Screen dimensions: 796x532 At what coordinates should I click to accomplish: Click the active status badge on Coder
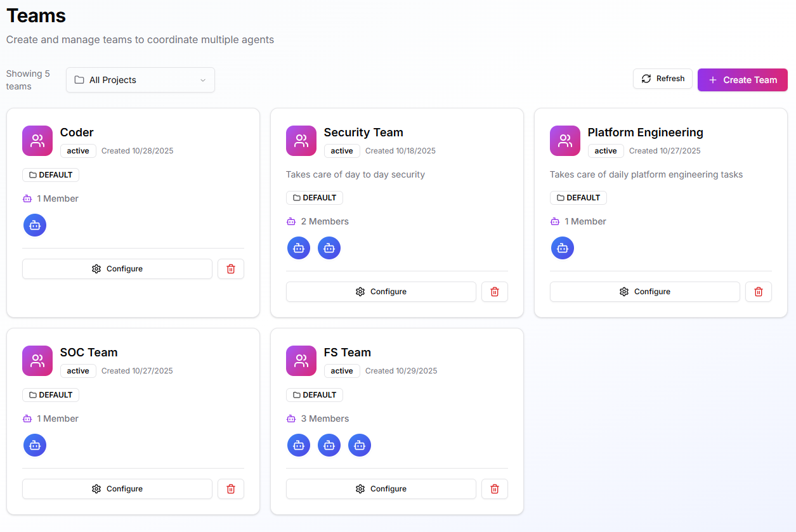pos(77,151)
